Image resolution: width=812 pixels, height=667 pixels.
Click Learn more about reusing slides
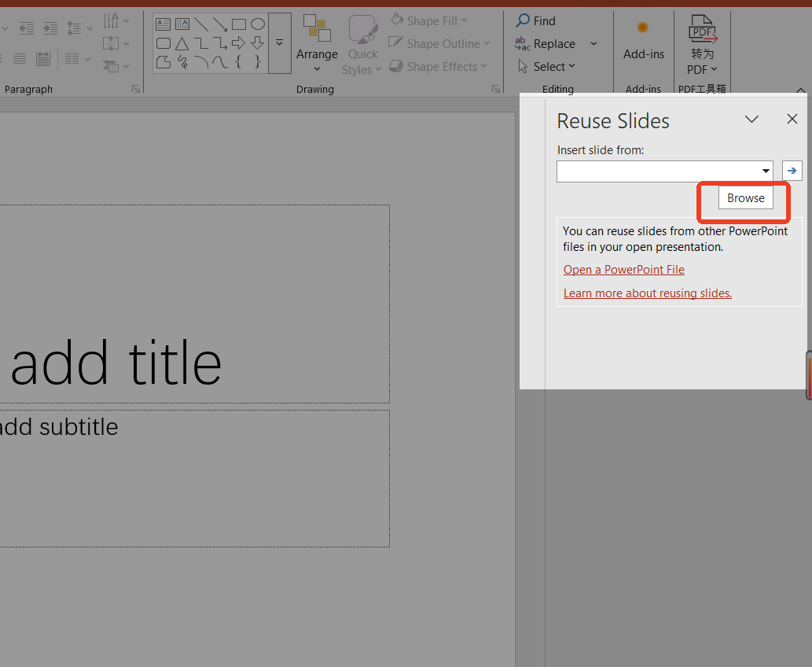647,293
